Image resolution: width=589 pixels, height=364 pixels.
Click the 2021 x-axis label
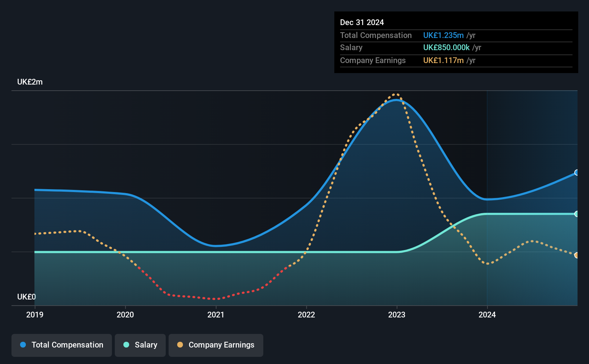tap(216, 315)
